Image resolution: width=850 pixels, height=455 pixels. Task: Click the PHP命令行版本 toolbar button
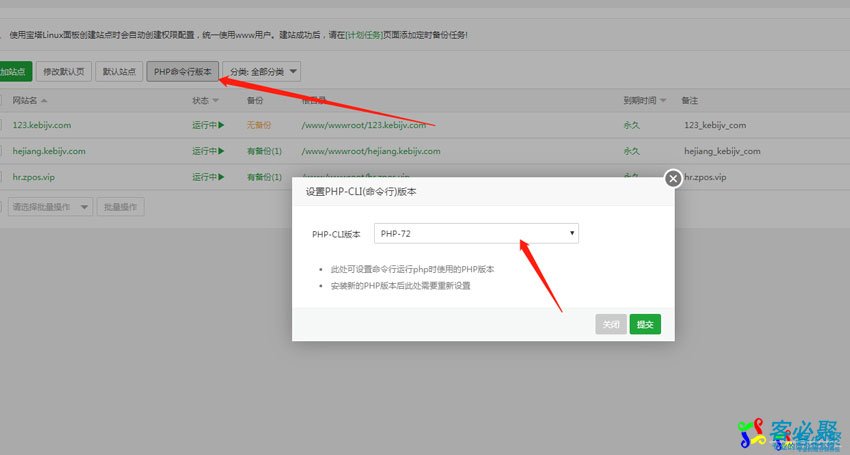point(183,72)
